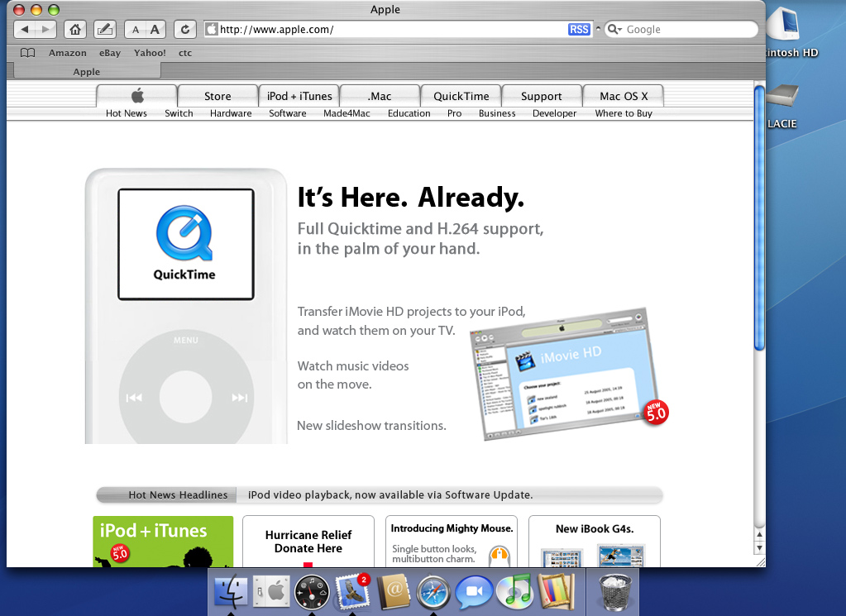
Task: Open the .Mac navigation tab
Action: point(380,96)
